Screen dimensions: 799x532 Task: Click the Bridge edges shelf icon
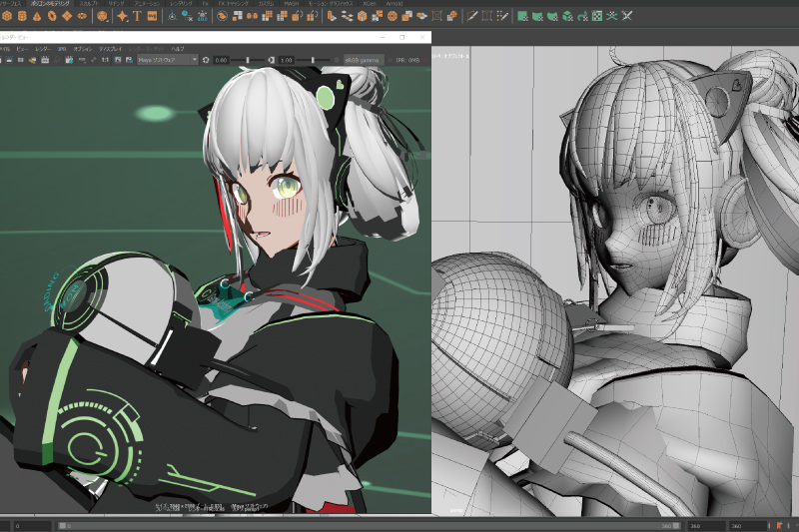coord(347,16)
